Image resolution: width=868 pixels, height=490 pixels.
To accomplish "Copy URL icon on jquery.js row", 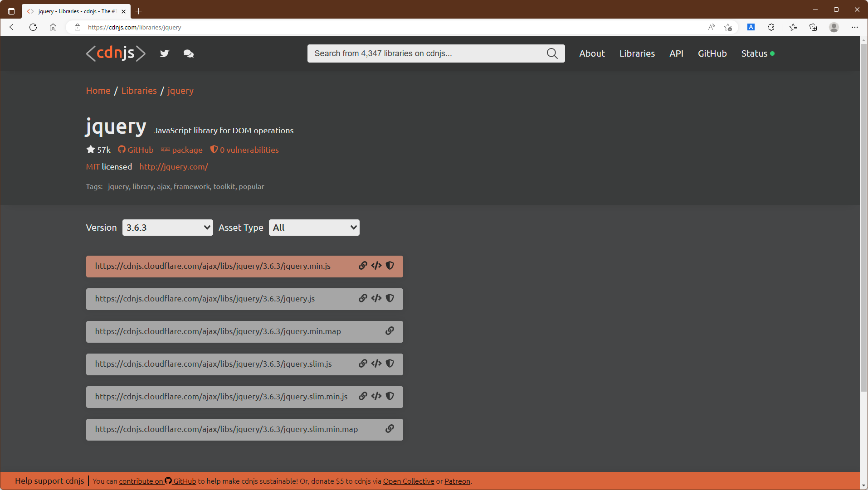I will click(363, 298).
